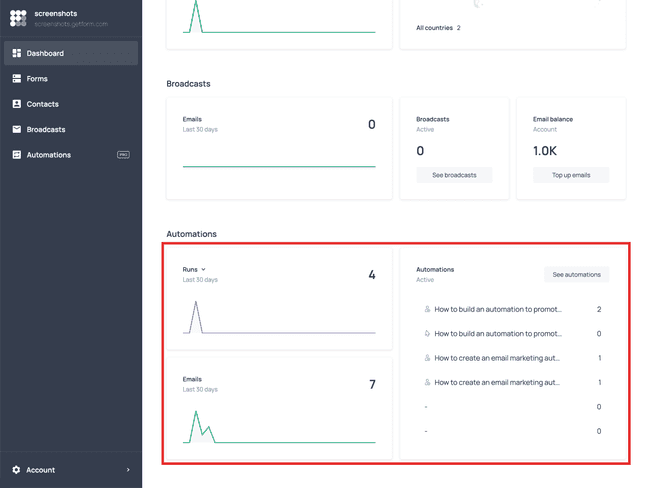Click the See automations button
Screen dimensions: 650x488
pyautogui.click(x=576, y=274)
